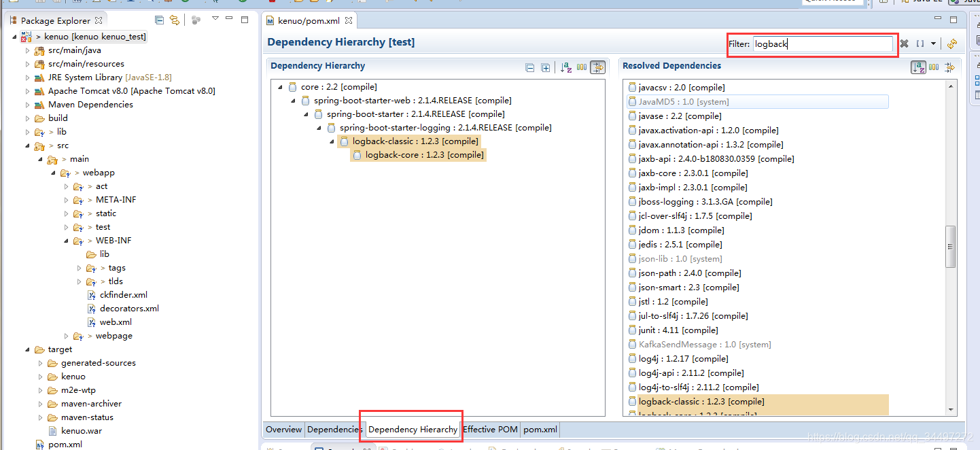This screenshot has width=980, height=450.
Task: Toggle Show GroupId in Dependency Hierarchy pane
Action: 582,67
